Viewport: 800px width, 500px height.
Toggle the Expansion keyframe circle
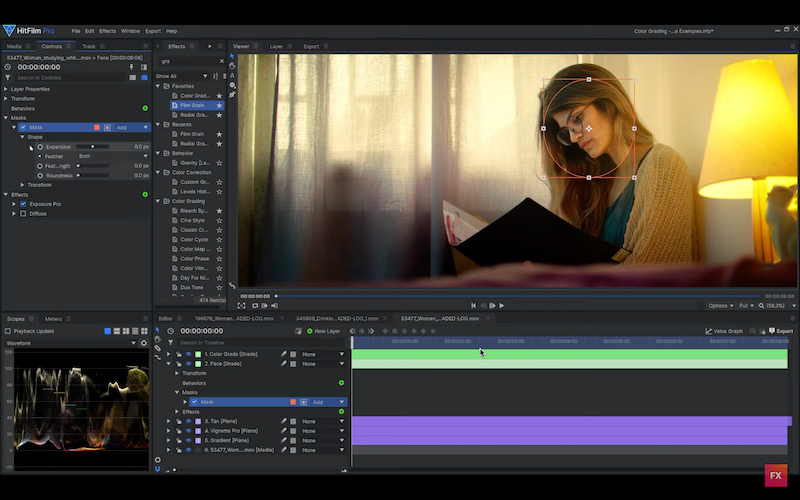coord(40,147)
